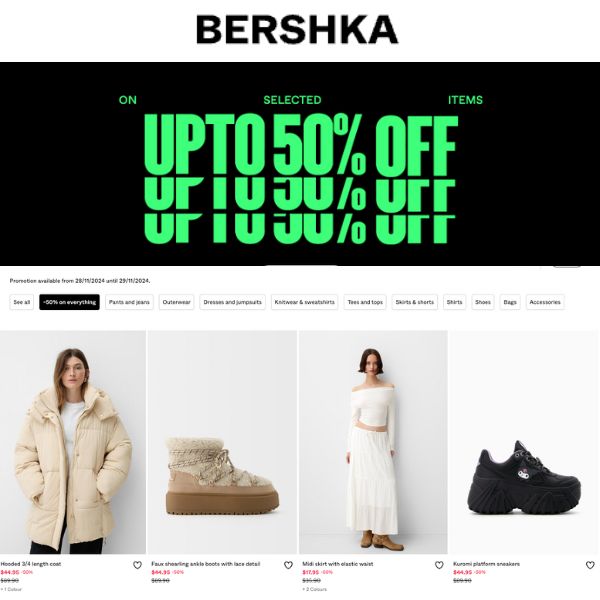Open the beige hooded coat product image

73,442
